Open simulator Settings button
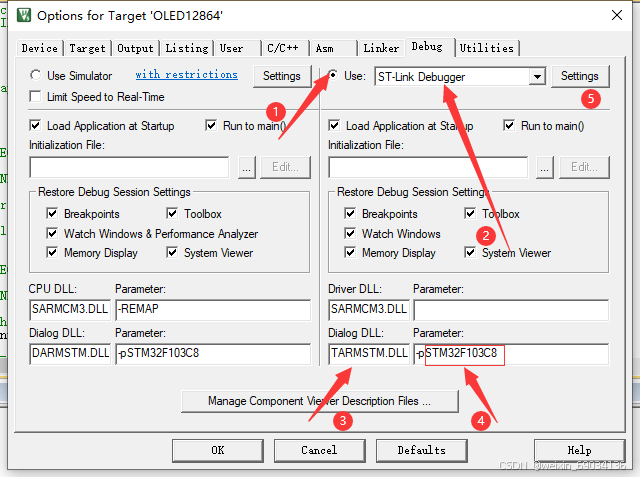This screenshot has height=477, width=640. (282, 76)
